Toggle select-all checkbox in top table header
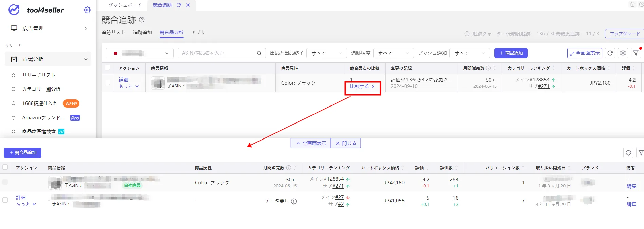 (107, 67)
